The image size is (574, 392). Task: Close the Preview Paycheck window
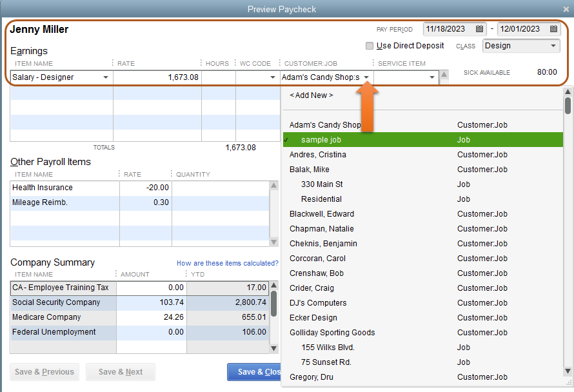566,9
